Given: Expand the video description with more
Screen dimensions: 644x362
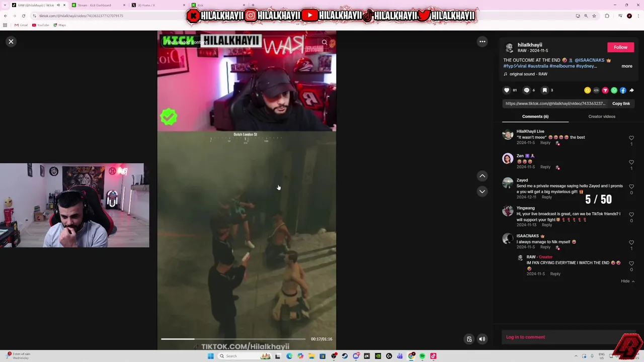Looking at the screenshot, I should pos(627,66).
